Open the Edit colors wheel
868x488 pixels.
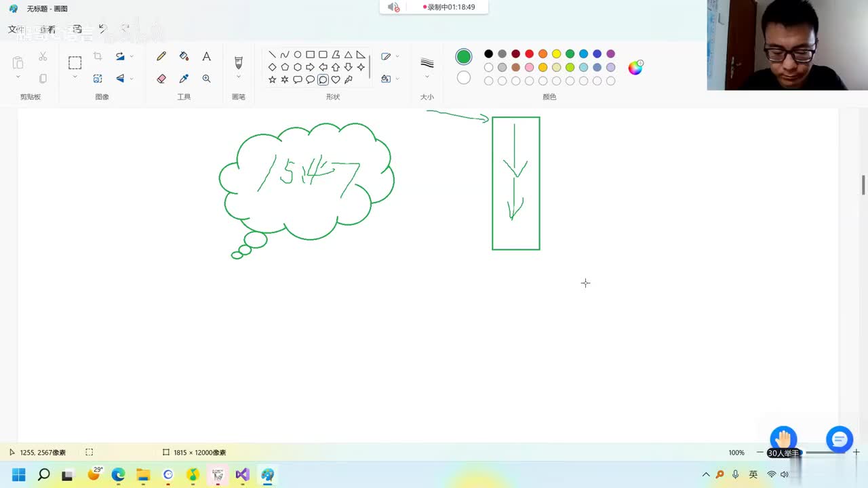tap(635, 67)
